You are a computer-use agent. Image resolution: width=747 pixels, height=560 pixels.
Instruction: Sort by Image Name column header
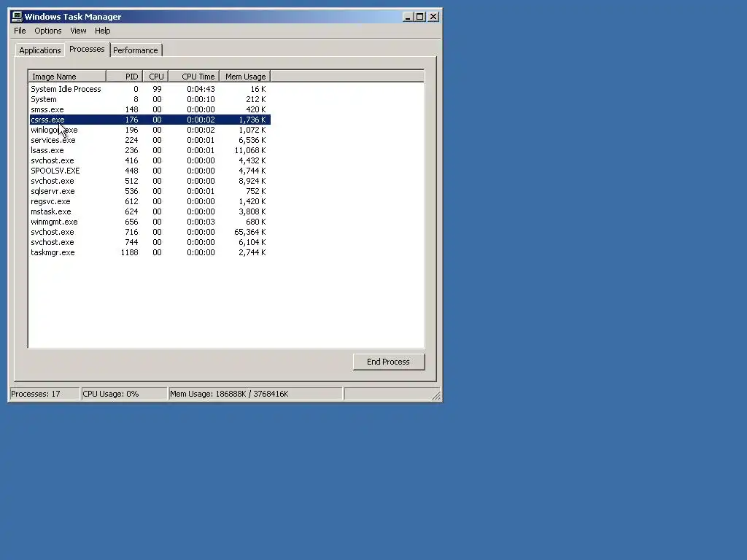pos(67,77)
